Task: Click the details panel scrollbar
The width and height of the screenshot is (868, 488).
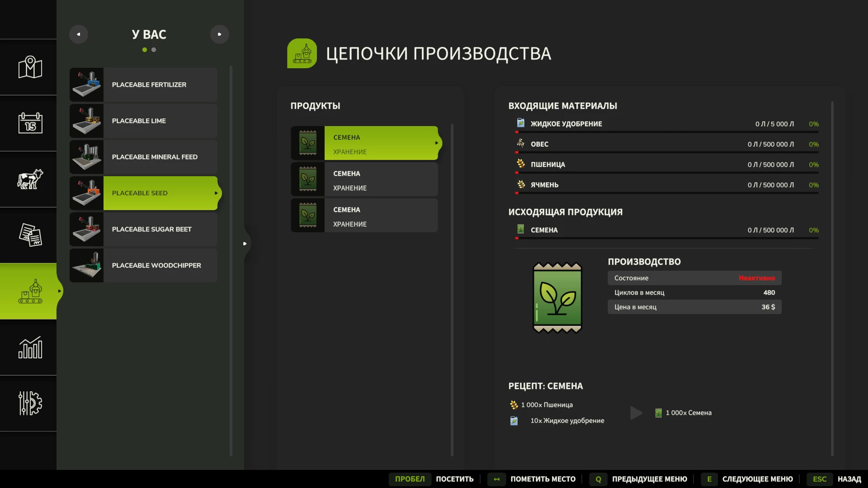Action: [x=832, y=279]
